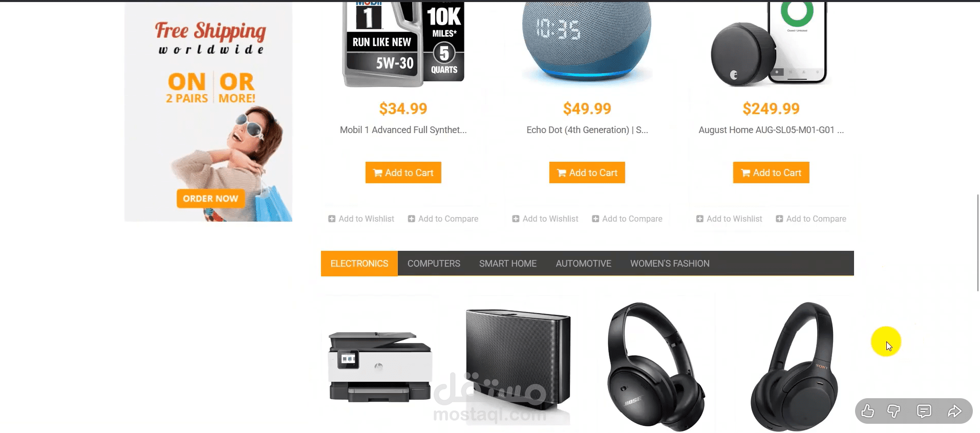The image size is (980, 433).
Task: Click the thumbs-down dislike icon
Action: 893,411
